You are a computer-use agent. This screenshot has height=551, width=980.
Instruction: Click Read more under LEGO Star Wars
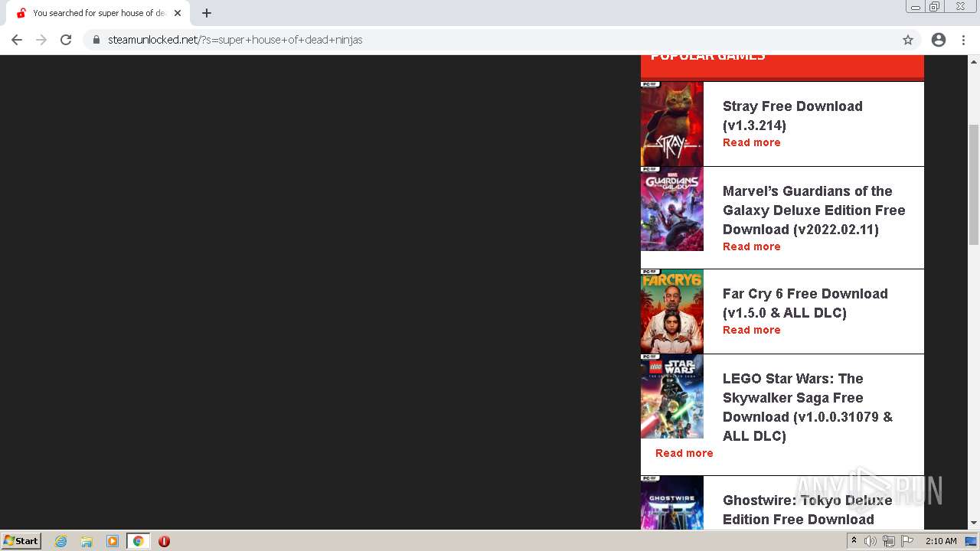[x=684, y=453]
